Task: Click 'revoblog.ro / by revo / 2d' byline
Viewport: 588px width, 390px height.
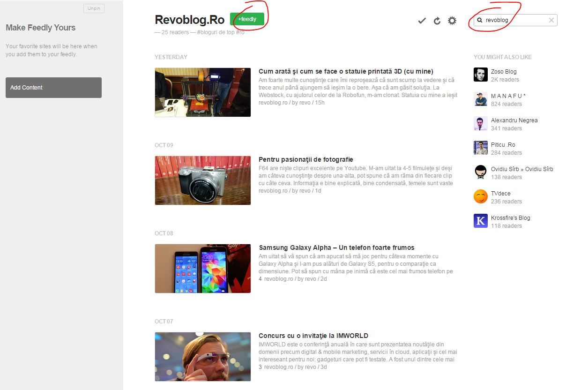Action: [x=296, y=279]
